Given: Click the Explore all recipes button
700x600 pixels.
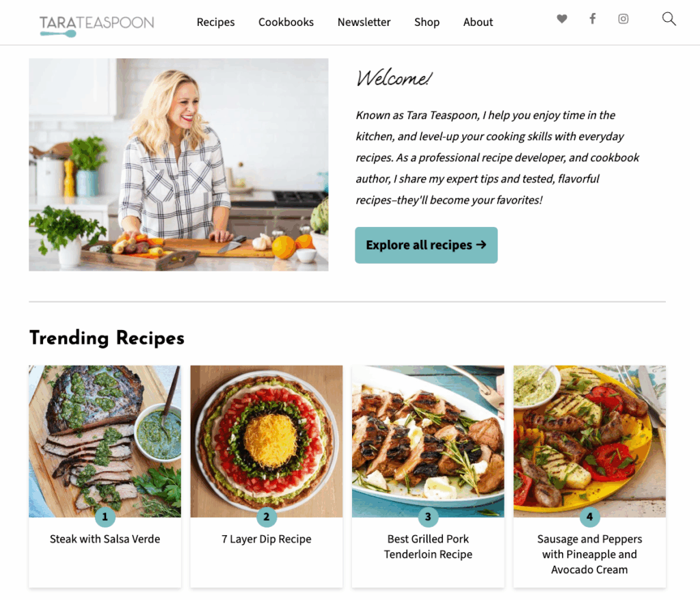Looking at the screenshot, I should [427, 245].
